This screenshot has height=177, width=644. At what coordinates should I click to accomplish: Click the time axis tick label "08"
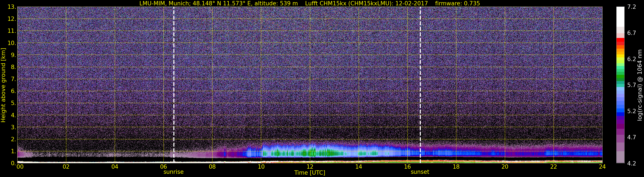[212, 167]
